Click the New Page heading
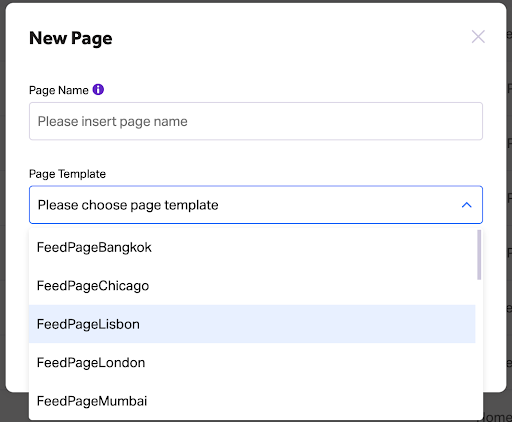 point(71,38)
